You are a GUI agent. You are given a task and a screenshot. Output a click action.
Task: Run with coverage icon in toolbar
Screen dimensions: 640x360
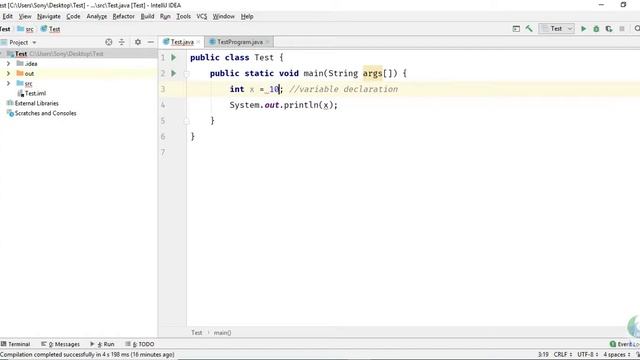point(609,29)
